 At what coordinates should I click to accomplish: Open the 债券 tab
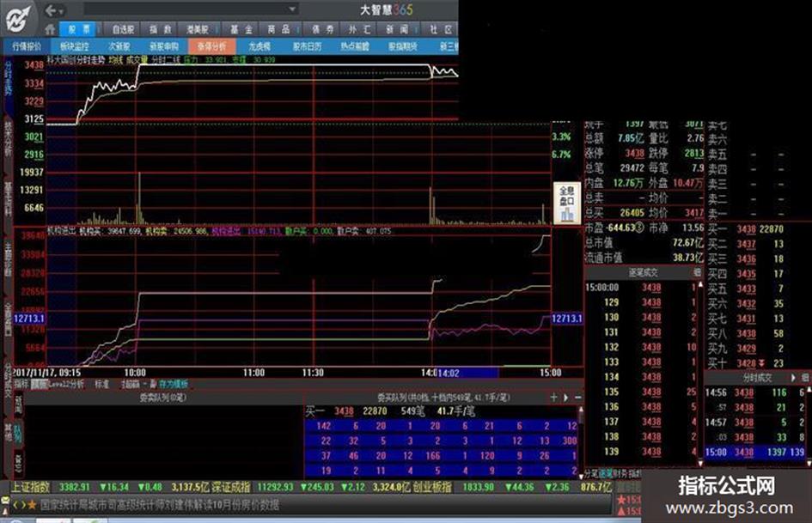coord(322,29)
